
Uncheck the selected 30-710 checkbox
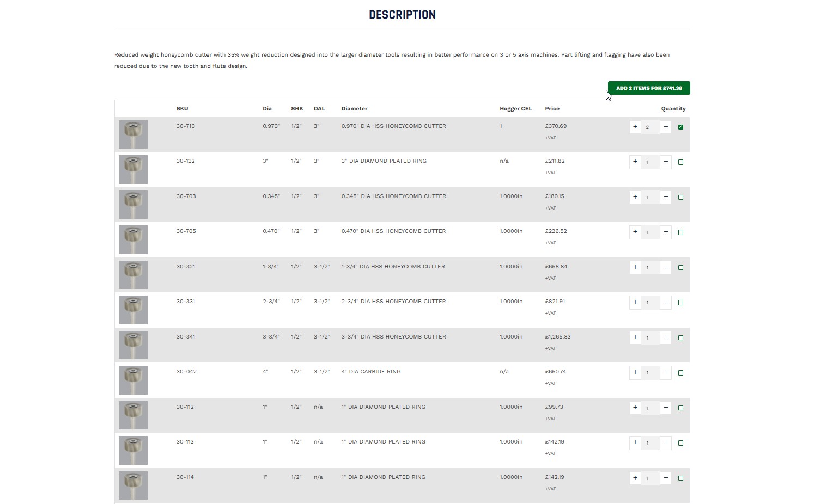point(680,127)
